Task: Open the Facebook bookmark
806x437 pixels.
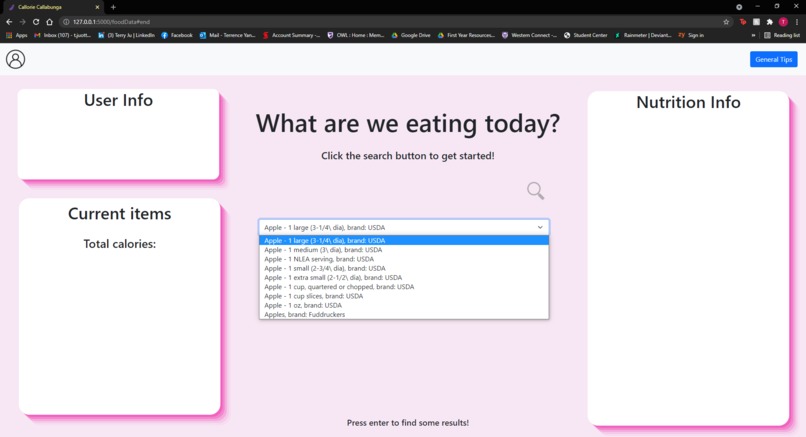Action: 177,35
